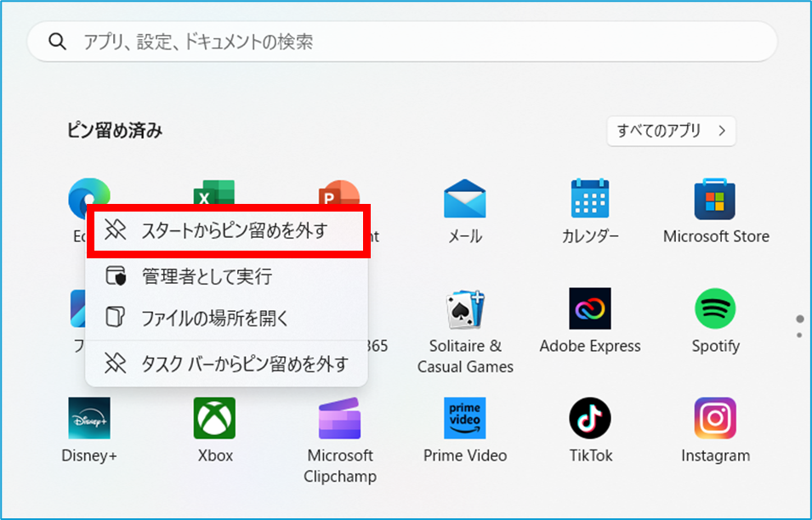Launch Solitaire & Casual Games

click(464, 310)
